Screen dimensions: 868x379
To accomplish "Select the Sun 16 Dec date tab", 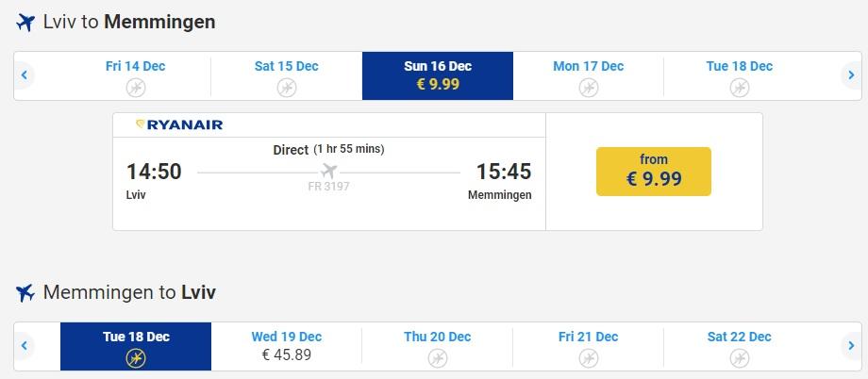I will pyautogui.click(x=438, y=75).
